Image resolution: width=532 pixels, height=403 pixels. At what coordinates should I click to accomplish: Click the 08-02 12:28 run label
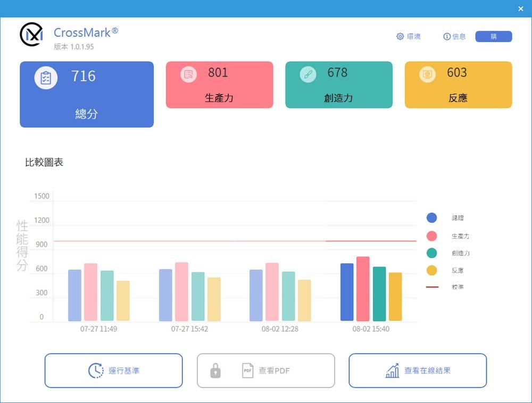(280, 329)
